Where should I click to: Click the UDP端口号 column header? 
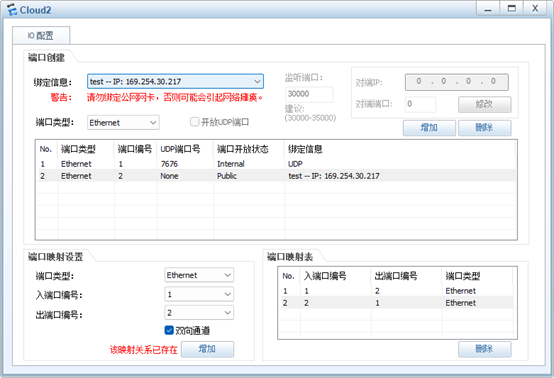coord(185,149)
